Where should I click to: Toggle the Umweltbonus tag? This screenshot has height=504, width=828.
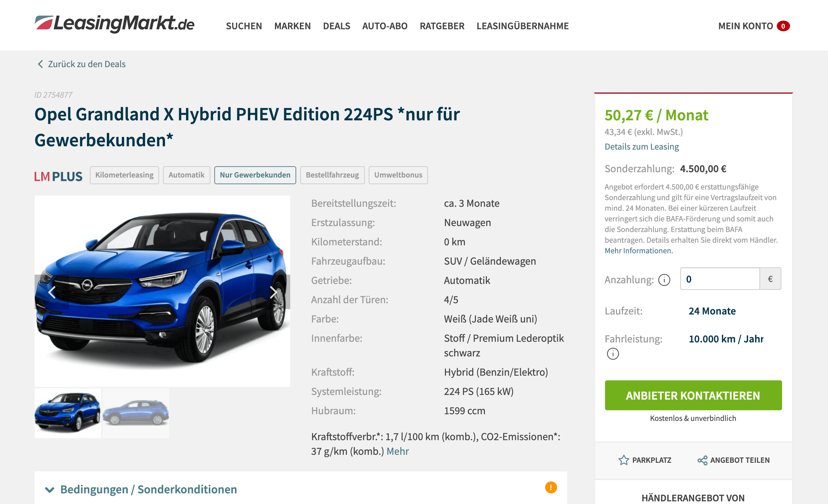pos(398,175)
